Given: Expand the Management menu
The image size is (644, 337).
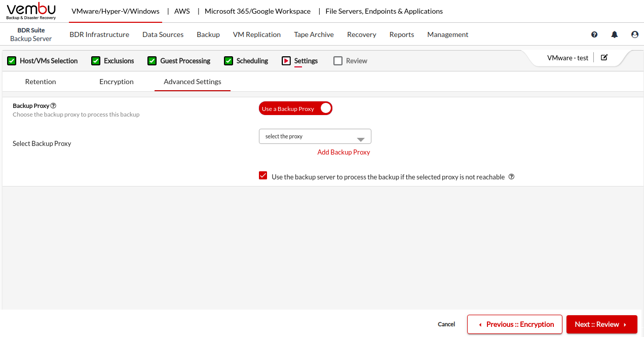Looking at the screenshot, I should click(447, 34).
